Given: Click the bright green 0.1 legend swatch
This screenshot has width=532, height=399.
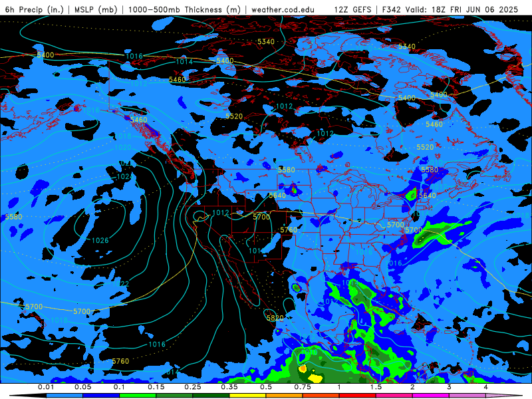Looking at the screenshot, I should (138, 396).
